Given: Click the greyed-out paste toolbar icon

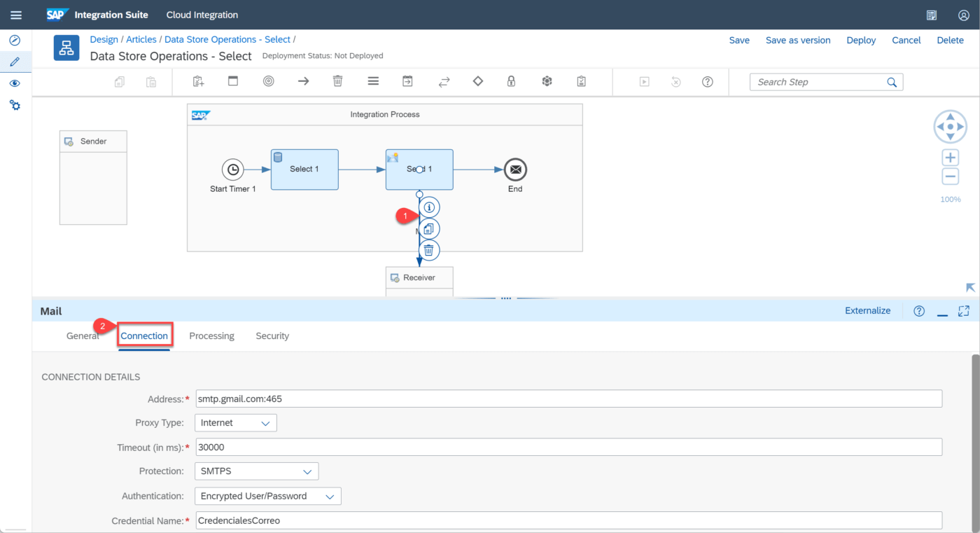Looking at the screenshot, I should (x=151, y=82).
